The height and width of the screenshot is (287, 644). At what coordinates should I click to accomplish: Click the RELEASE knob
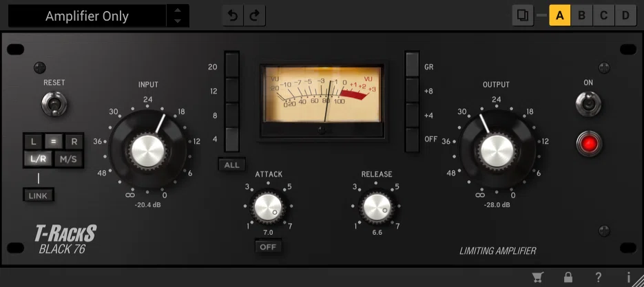[377, 207]
